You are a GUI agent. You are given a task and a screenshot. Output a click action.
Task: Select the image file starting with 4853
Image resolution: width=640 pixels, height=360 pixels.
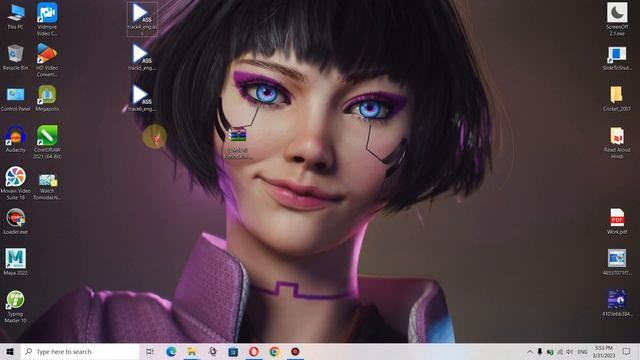(617, 262)
